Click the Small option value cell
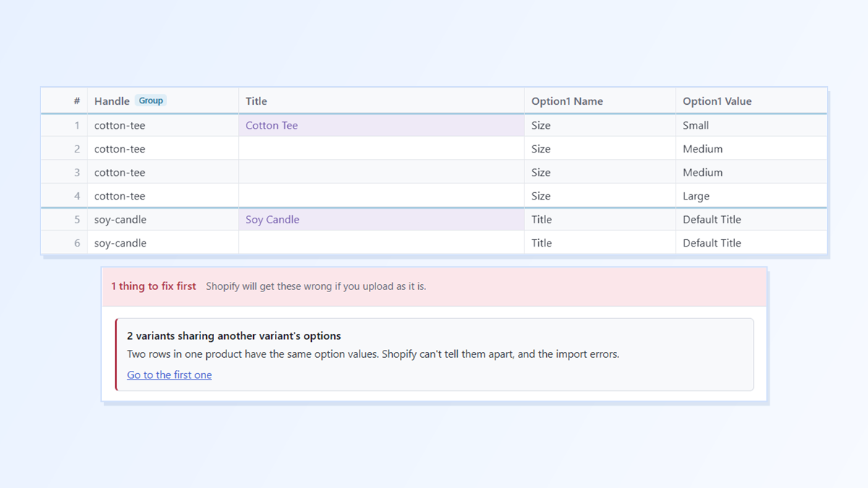The image size is (868, 488). point(751,125)
